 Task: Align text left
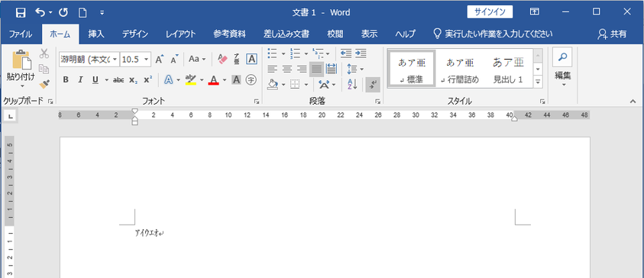[272, 69]
